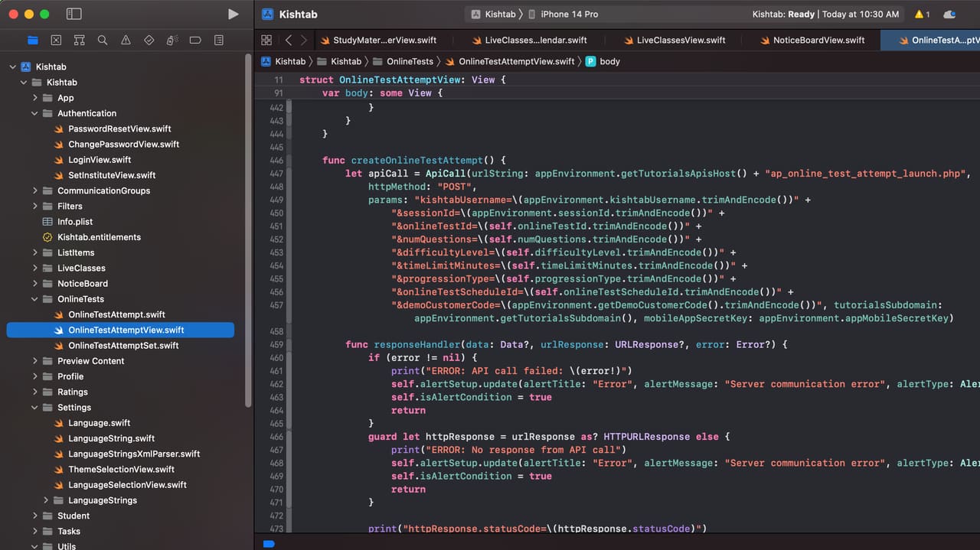Click the related items grid icon
The height and width of the screenshot is (550, 980).
266,40
